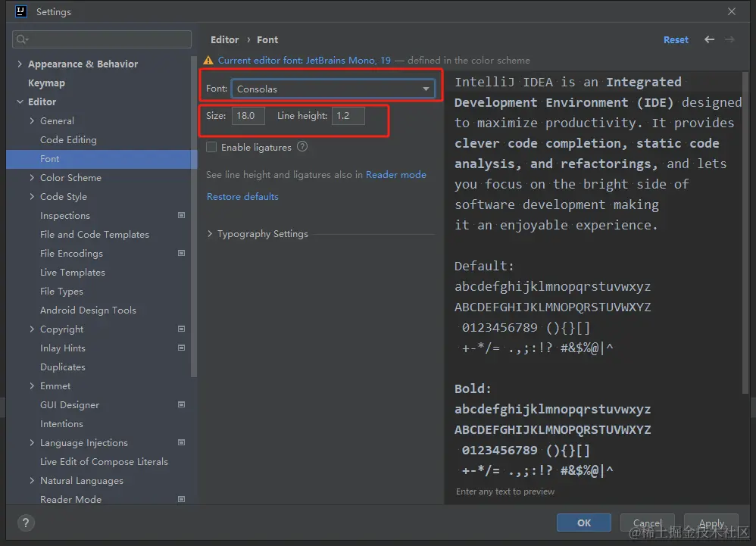756x546 pixels.
Task: Click the IntelliJ IDEA logo in title bar
Action: click(20, 11)
